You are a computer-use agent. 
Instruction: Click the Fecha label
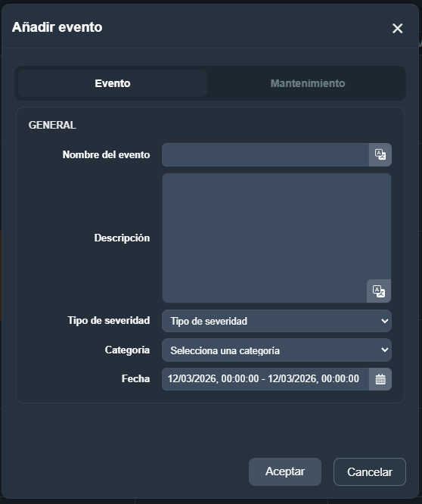[135, 378]
